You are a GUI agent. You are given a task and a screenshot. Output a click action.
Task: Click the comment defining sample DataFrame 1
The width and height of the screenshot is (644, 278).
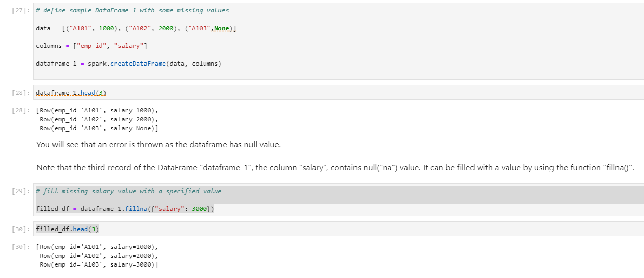[132, 10]
